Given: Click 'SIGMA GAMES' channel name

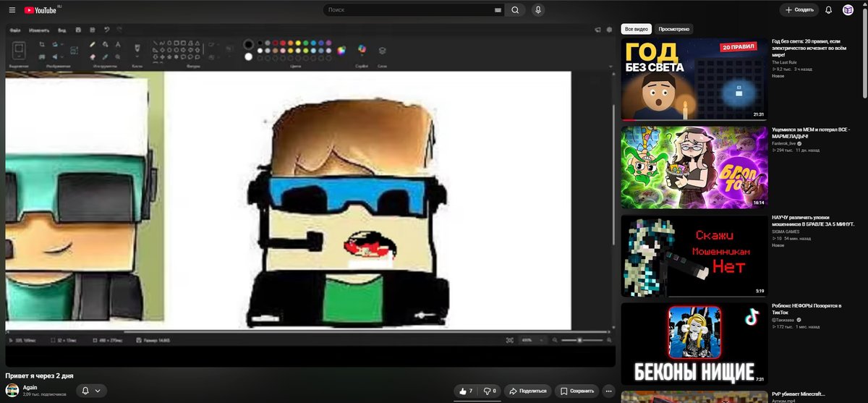Looking at the screenshot, I should 786,232.
